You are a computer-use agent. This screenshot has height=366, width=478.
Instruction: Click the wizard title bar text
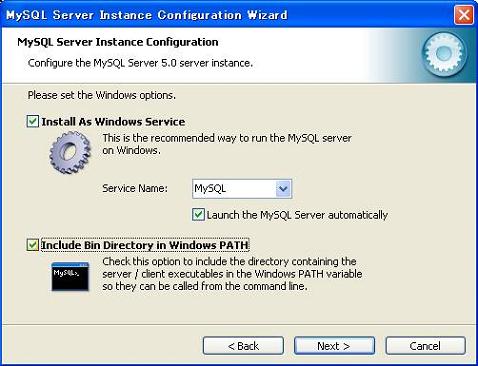pos(147,15)
